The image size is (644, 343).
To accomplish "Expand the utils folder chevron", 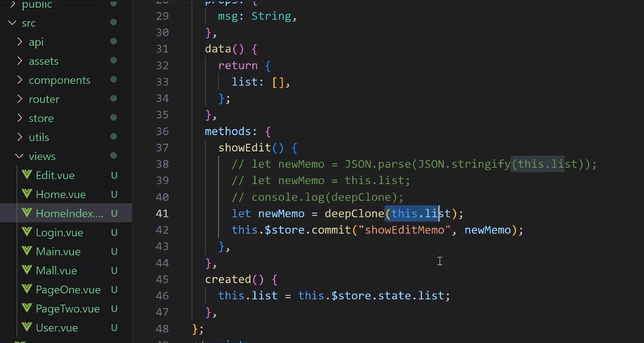I will click(20, 137).
